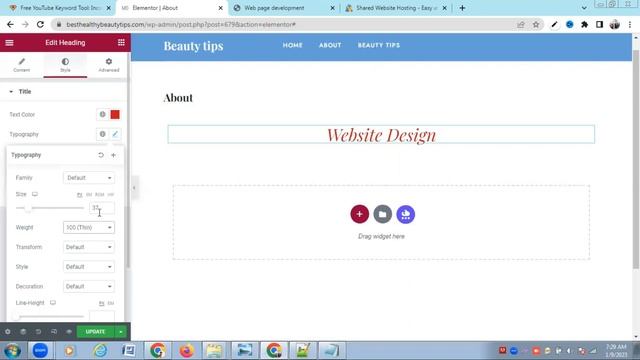Switch to the Advanced tab
The image size is (640, 360).
[x=109, y=65]
